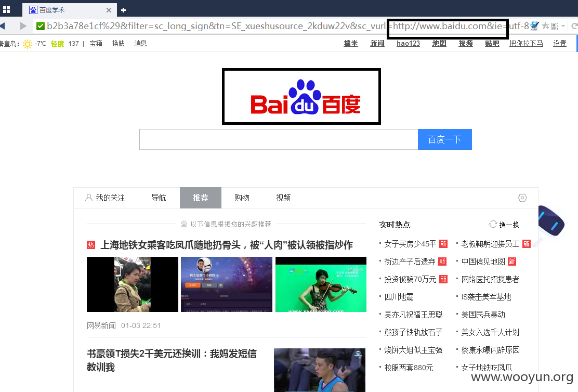The image size is (578, 392).
Task: Select the 百度学术 browser tab
Action: 69,10
